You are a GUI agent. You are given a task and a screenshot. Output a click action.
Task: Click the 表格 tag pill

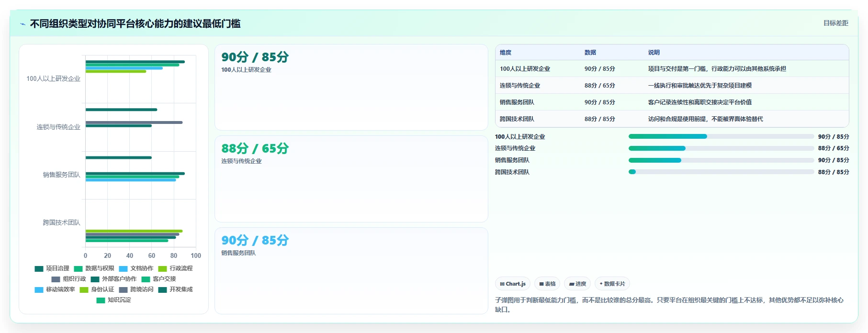547,284
